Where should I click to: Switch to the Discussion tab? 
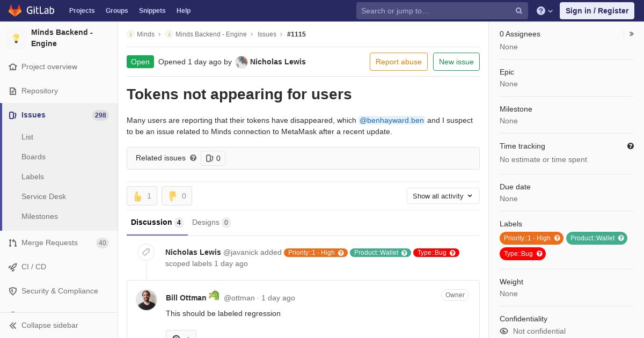tap(157, 223)
